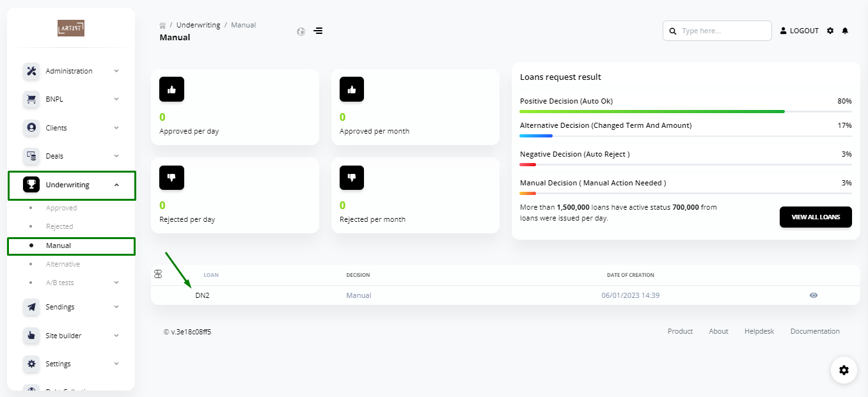Click the Settings gear icon in sidebar
The height and width of the screenshot is (397, 868).
[31, 364]
